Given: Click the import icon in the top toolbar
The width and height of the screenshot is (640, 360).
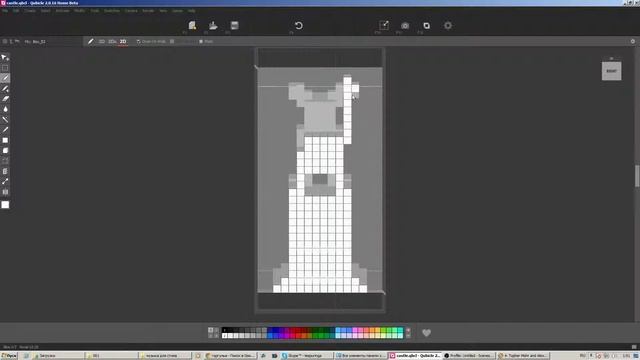Looking at the screenshot, I should (x=213, y=25).
